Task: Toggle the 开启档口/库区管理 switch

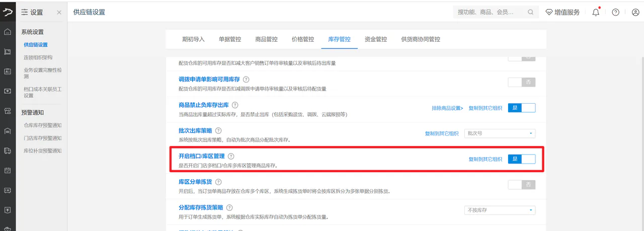Action: tap(522, 159)
